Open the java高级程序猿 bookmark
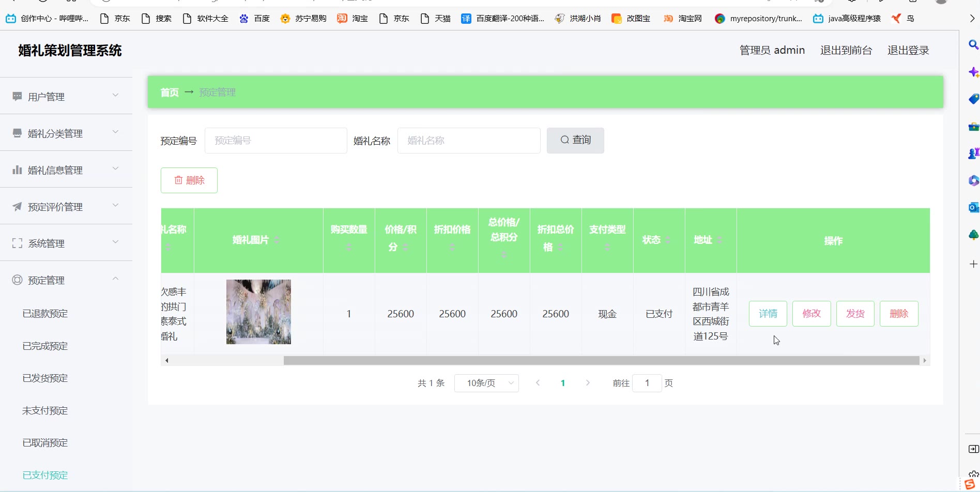This screenshot has height=492, width=980. coord(847,19)
